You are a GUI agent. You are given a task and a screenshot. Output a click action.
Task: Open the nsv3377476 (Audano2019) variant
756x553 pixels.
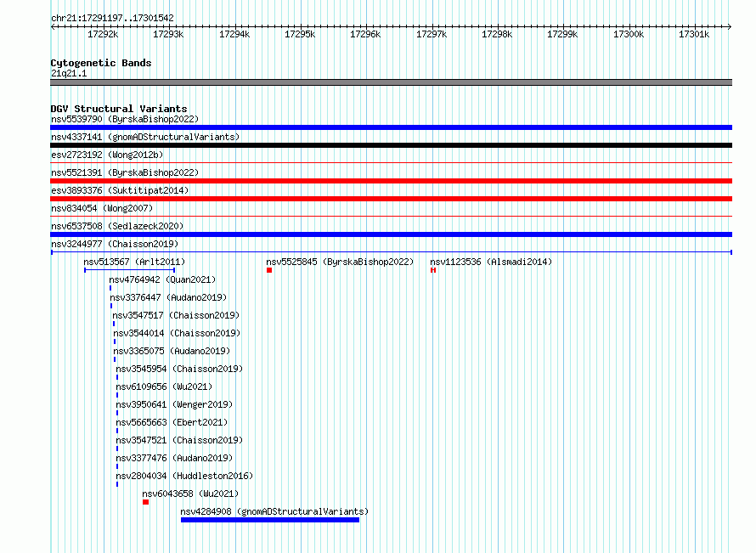(174, 458)
